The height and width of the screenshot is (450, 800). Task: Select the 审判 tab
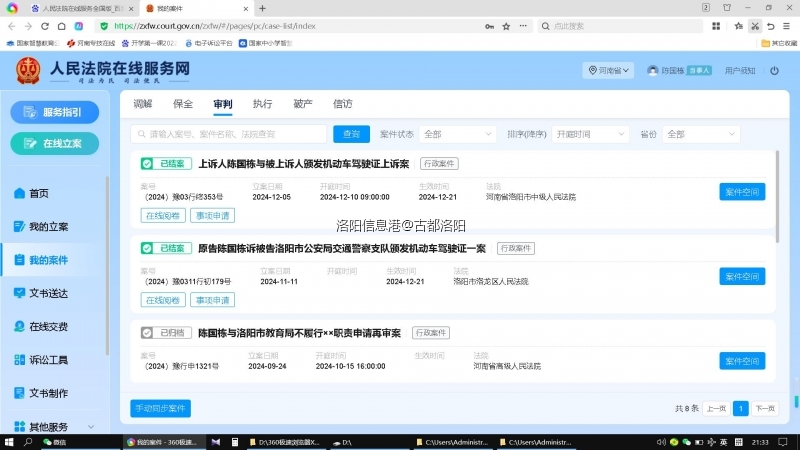point(222,104)
